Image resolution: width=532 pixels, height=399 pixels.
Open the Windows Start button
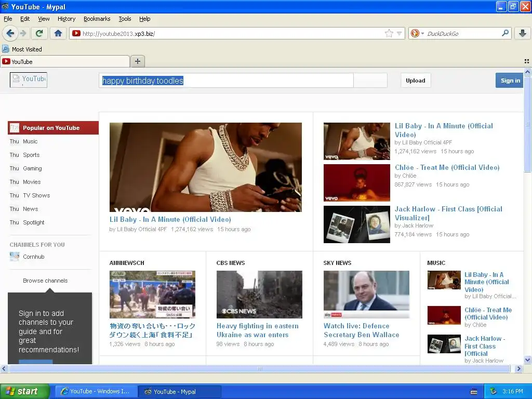(24, 392)
